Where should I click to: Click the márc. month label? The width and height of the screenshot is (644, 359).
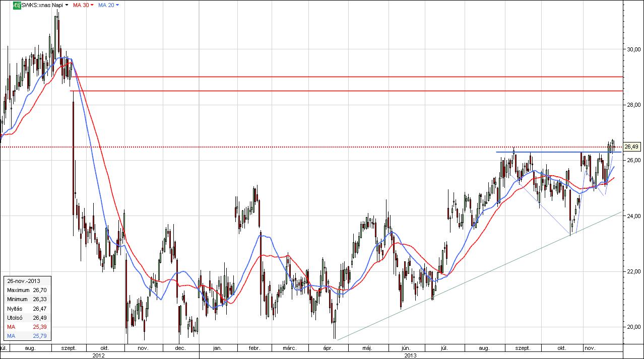pyautogui.click(x=289, y=348)
